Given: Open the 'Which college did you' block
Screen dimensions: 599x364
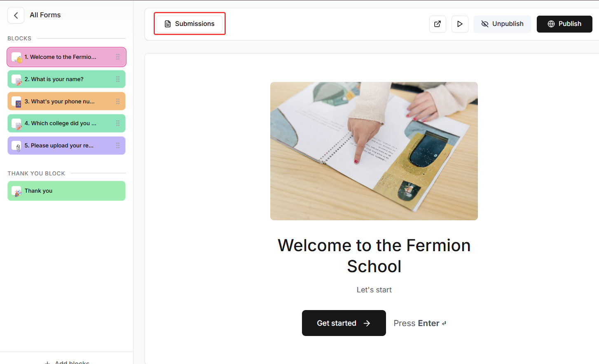Looking at the screenshot, I should (x=62, y=123).
